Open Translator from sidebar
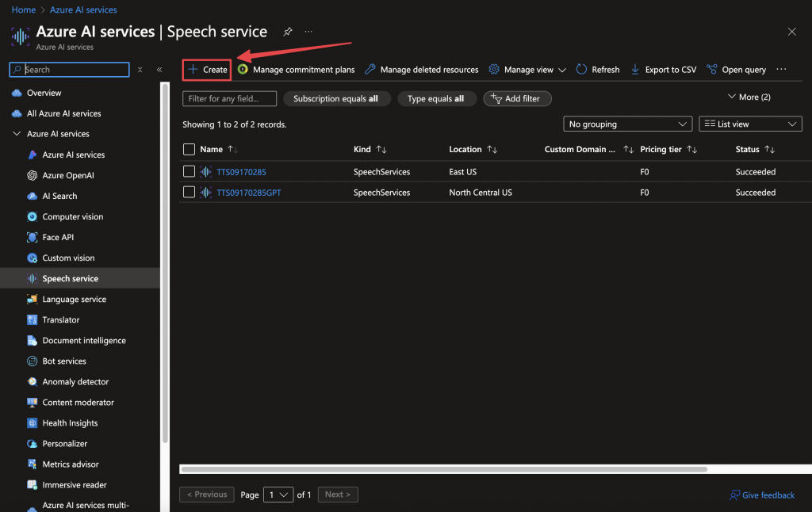Image resolution: width=812 pixels, height=512 pixels. click(x=60, y=320)
